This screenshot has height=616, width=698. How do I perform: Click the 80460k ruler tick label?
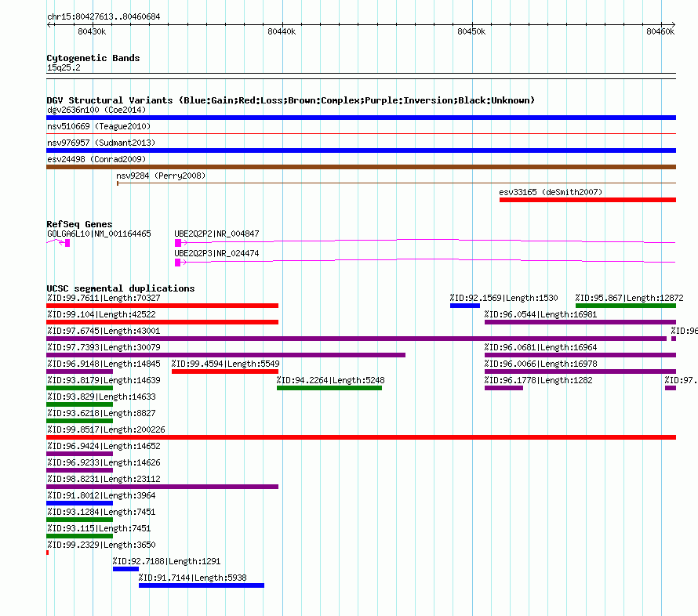pos(660,31)
